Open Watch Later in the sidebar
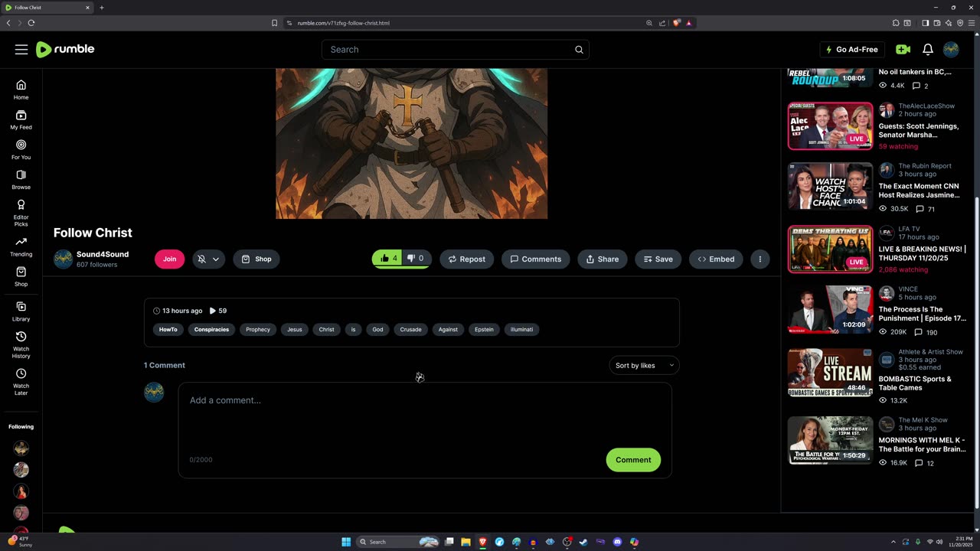The width and height of the screenshot is (980, 551). (x=21, y=382)
